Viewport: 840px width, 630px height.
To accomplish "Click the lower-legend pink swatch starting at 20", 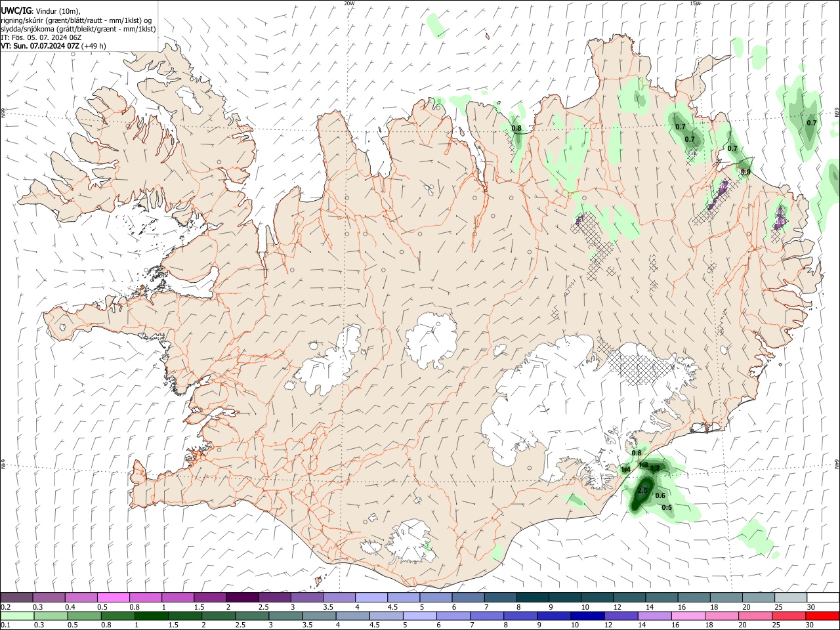I will click(754, 616).
